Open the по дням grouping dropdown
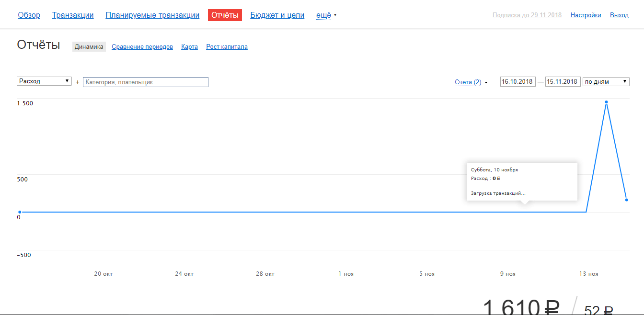Screen dimensions: 644x315 pyautogui.click(x=606, y=82)
